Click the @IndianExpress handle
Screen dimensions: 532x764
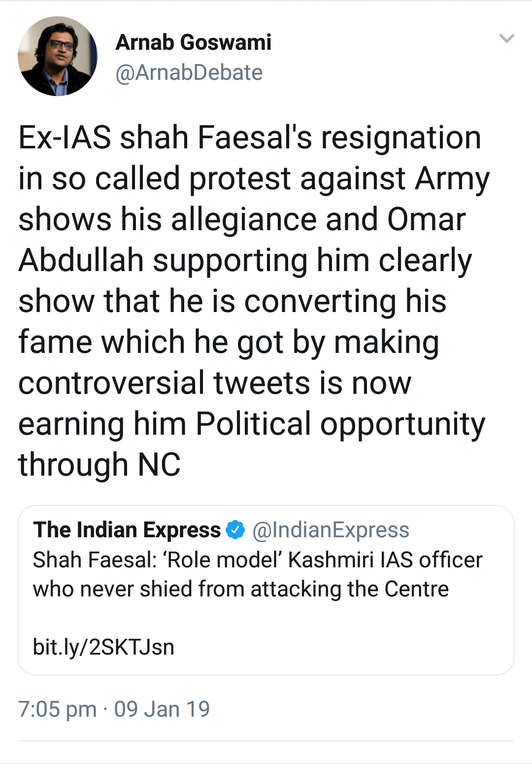(x=331, y=530)
